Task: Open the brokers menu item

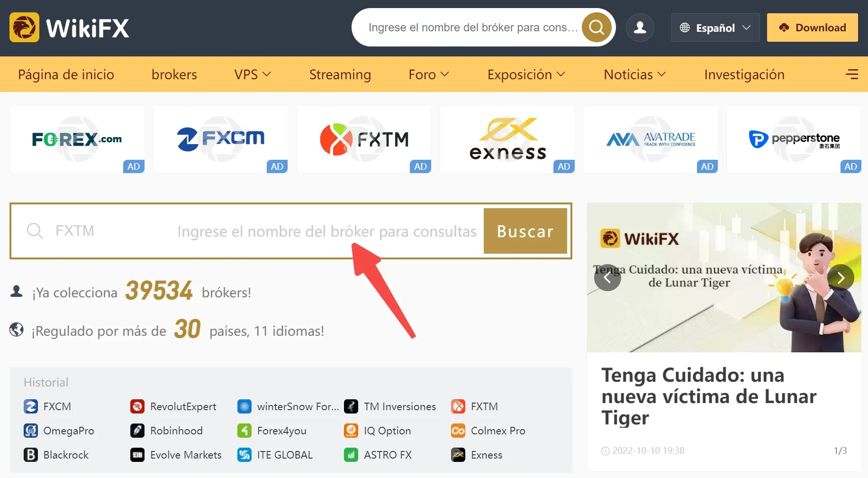Action: (x=174, y=74)
